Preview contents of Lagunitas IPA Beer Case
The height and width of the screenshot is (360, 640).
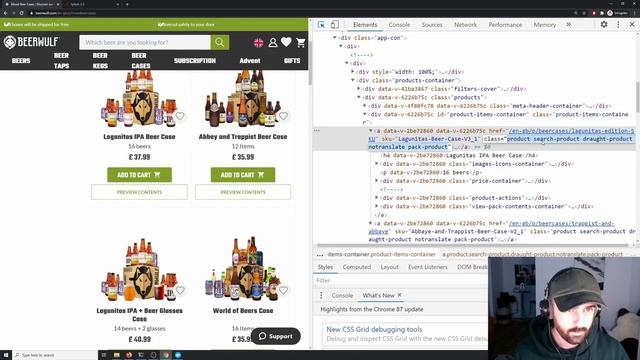139,192
